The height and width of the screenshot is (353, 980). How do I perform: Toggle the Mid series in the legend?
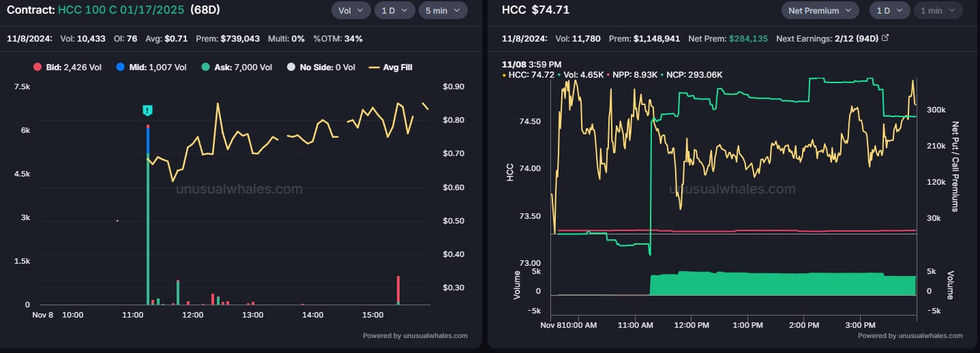coord(153,67)
